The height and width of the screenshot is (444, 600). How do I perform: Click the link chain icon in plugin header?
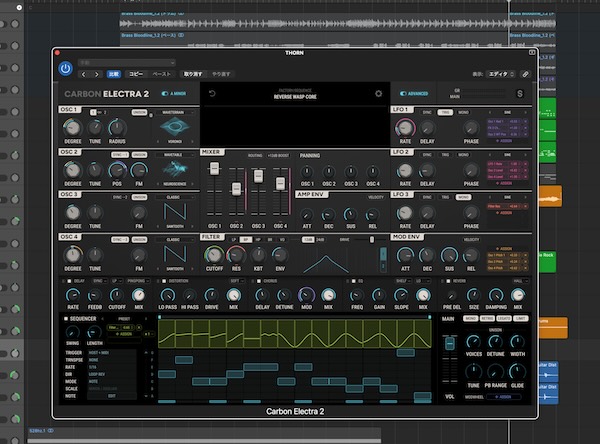pos(525,74)
